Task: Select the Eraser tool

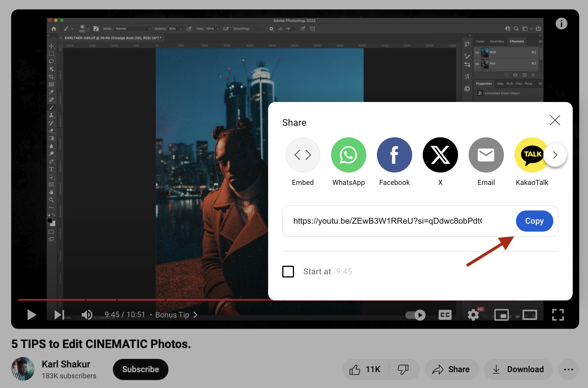Action: pyautogui.click(x=51, y=131)
